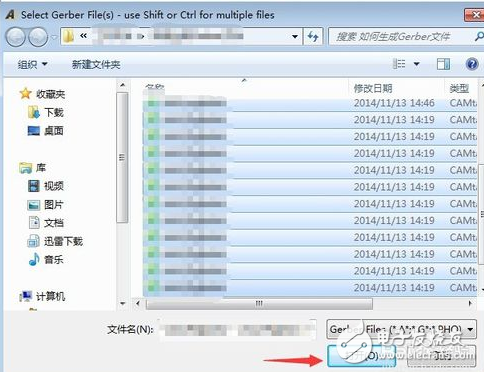Sort by the 类型 column header
This screenshot has height=372, width=484.
point(459,88)
